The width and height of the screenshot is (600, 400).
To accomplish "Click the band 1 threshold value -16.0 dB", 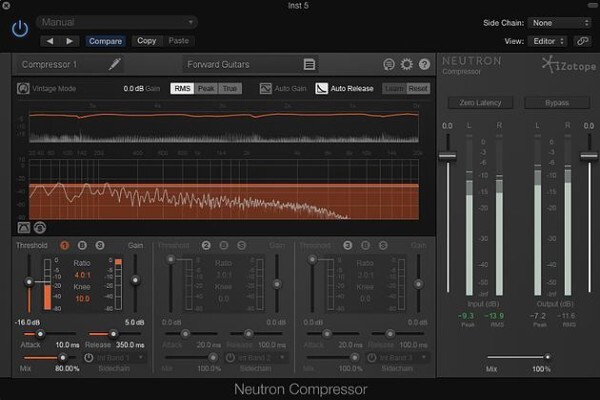I will pos(27,322).
